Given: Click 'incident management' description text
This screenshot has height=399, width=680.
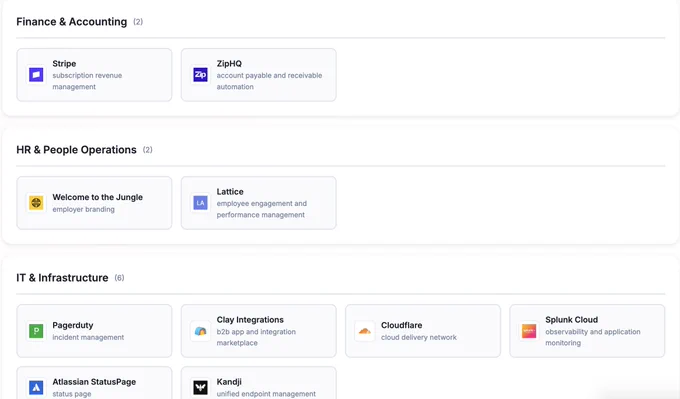Looking at the screenshot, I should (x=88, y=337).
